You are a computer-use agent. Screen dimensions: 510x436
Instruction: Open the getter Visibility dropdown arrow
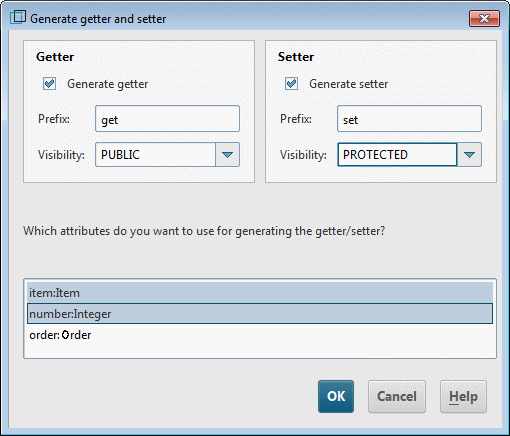coord(228,155)
